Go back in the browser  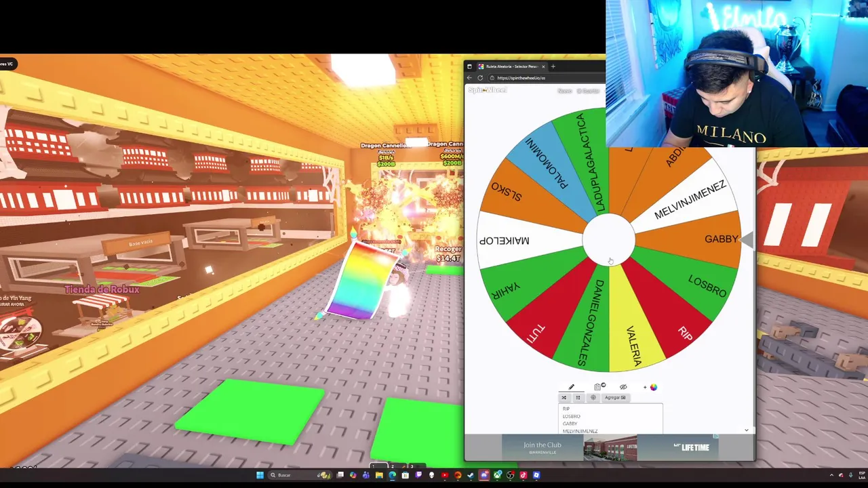point(469,77)
